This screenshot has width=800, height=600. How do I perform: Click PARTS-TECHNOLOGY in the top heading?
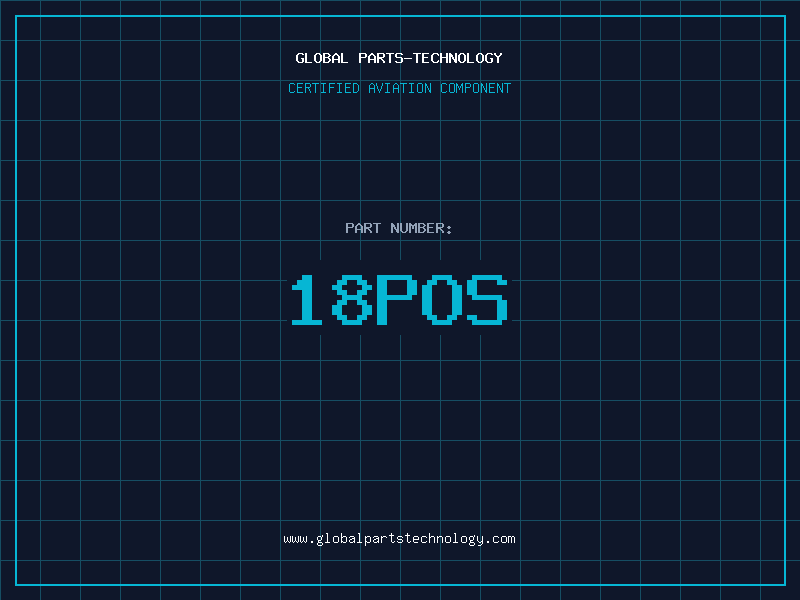point(430,58)
